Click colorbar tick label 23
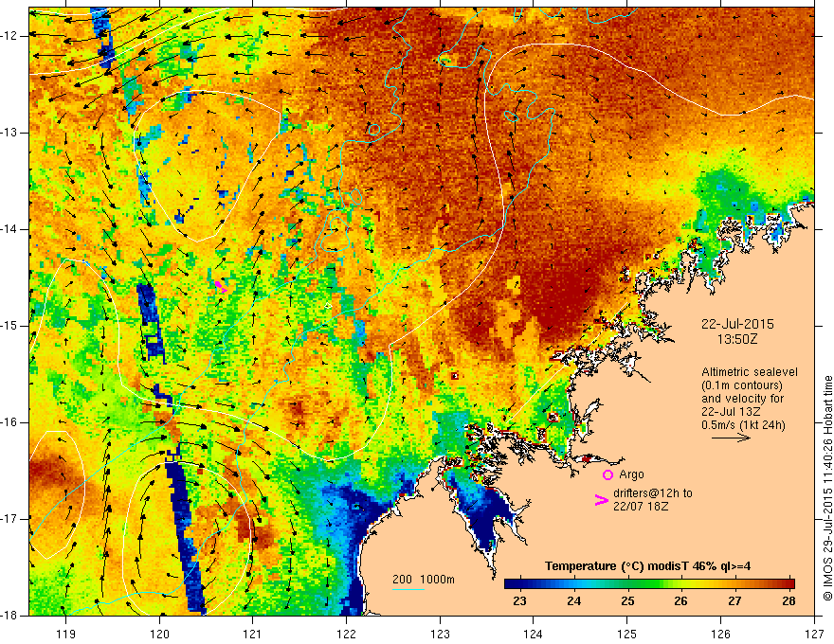 519,601
